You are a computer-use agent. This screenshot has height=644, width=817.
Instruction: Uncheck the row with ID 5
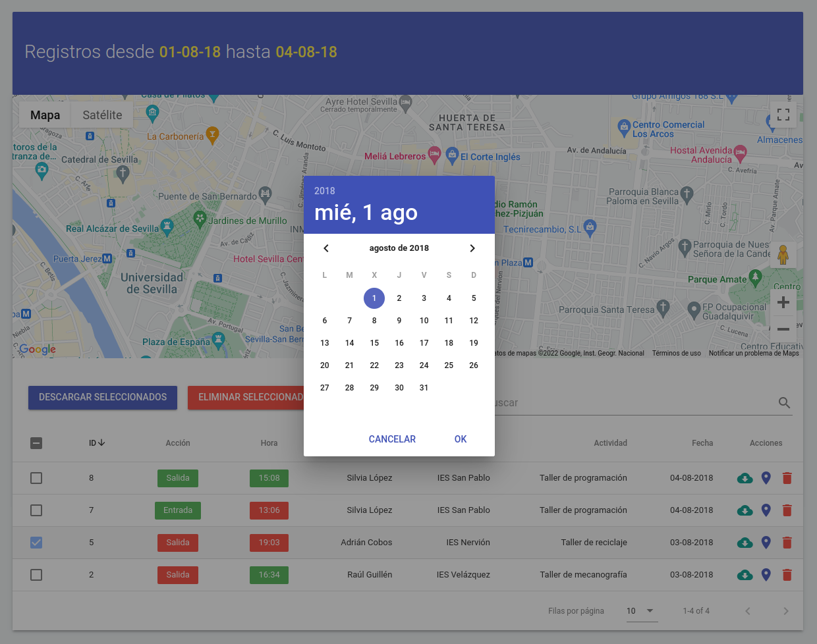pos(36,543)
